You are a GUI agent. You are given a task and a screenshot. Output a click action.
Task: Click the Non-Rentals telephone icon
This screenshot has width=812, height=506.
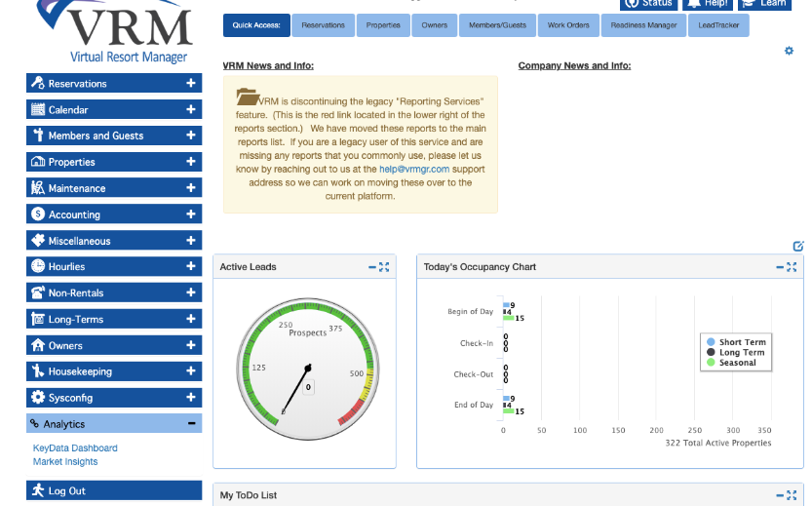pos(37,292)
